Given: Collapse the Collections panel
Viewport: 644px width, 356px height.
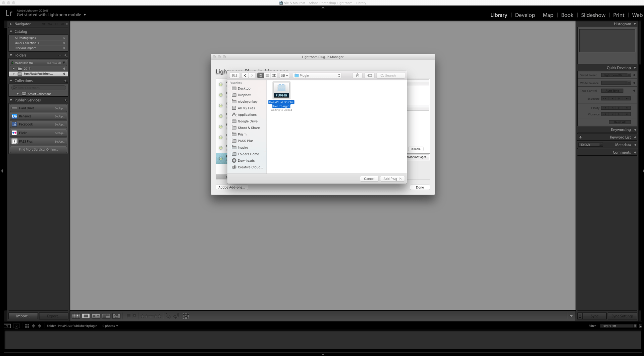Looking at the screenshot, I should [11, 81].
